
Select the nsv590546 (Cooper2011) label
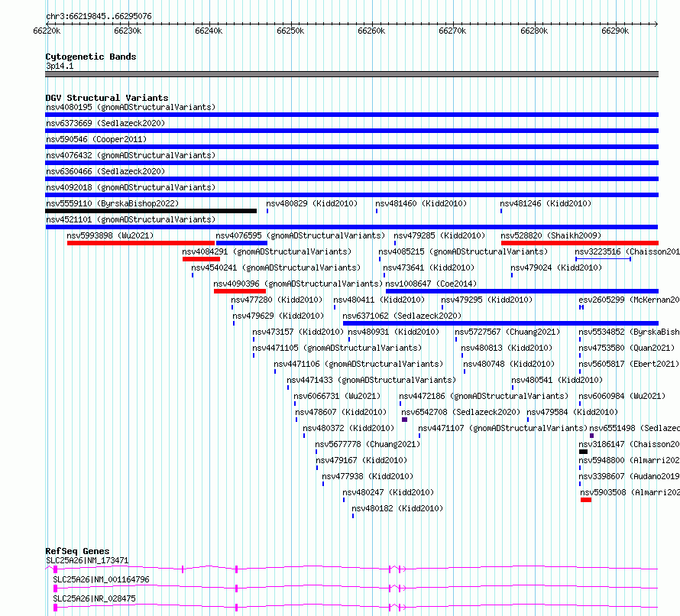tap(96, 139)
